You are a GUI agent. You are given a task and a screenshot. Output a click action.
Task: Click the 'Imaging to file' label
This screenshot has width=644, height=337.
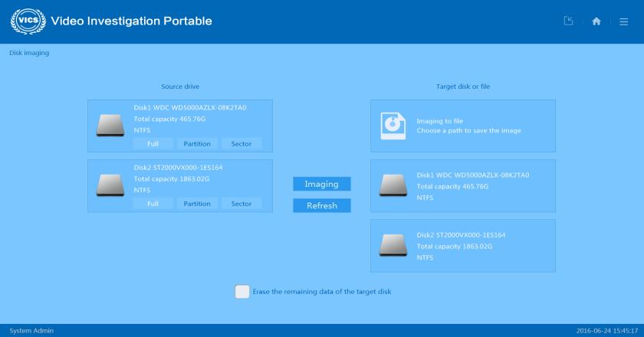tap(439, 121)
